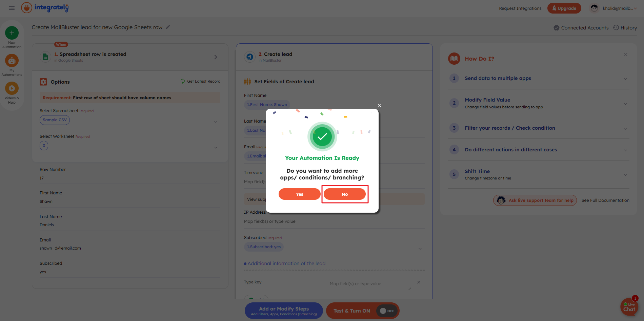The image size is (644, 321).
Task: Close the How Do I panel
Action: point(625,55)
